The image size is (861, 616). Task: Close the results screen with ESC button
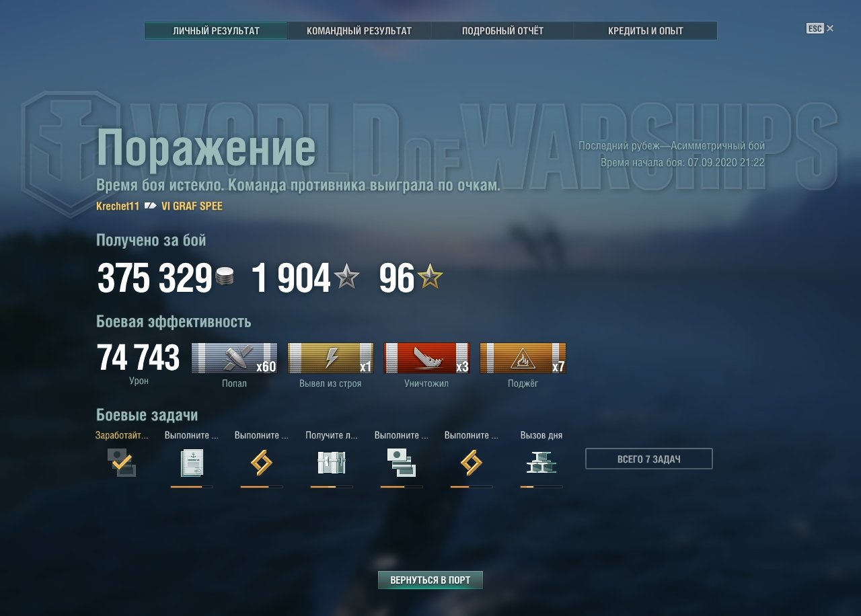coord(820,28)
